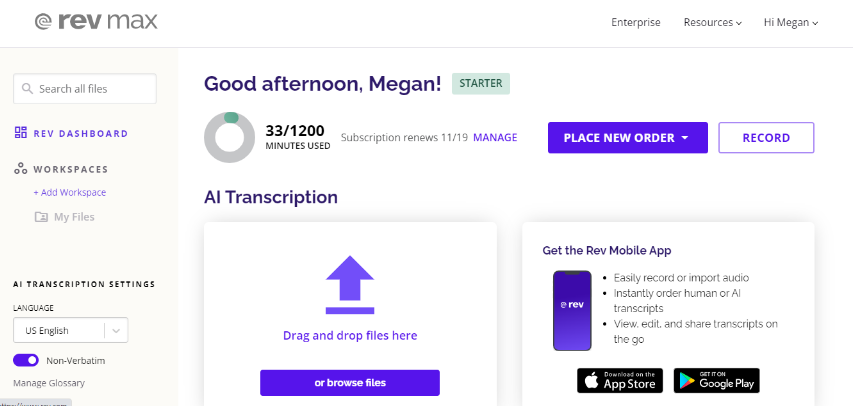
Task: Click the AI Transcription heading
Action: tap(271, 197)
